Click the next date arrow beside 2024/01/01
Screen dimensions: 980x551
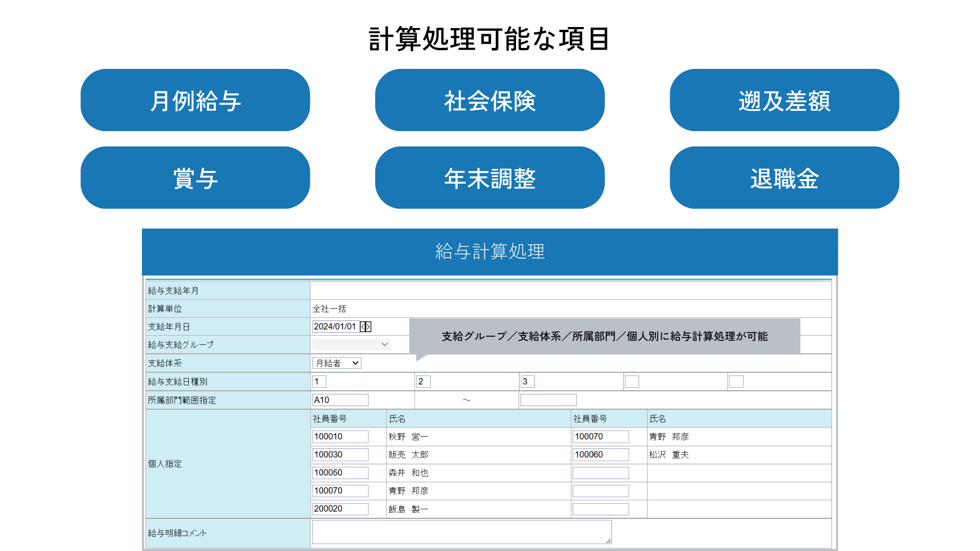tap(369, 327)
